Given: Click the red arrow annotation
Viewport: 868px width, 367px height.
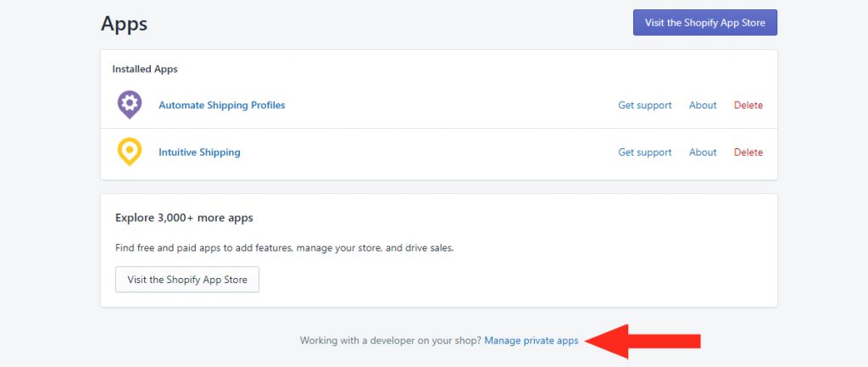Looking at the screenshot, I should pos(643,342).
